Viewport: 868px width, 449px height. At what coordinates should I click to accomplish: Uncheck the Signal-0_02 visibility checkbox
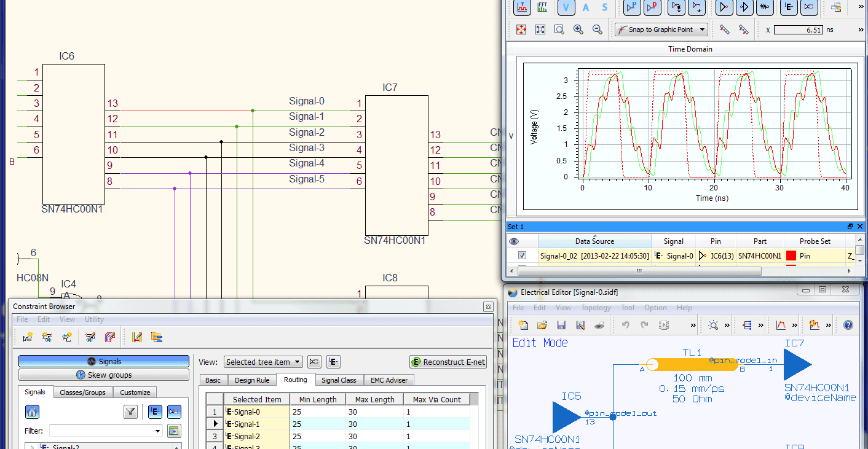pos(522,256)
